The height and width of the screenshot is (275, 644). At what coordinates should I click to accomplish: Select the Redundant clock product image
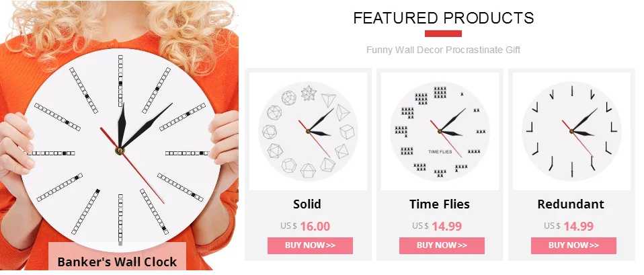[571, 131]
